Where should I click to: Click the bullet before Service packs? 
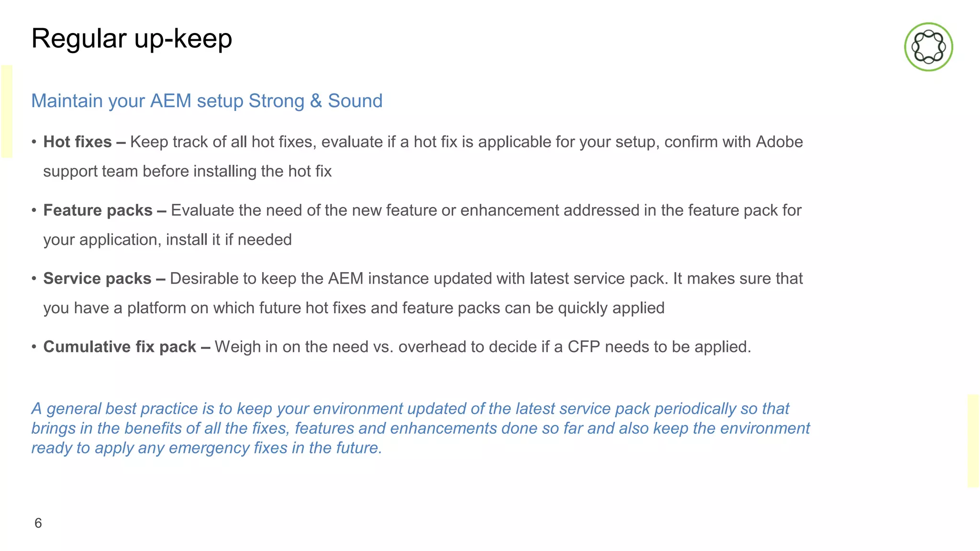34,278
